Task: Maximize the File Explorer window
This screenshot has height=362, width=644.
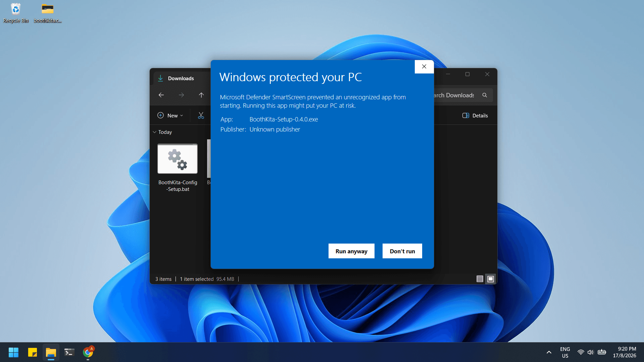Action: pos(467,74)
